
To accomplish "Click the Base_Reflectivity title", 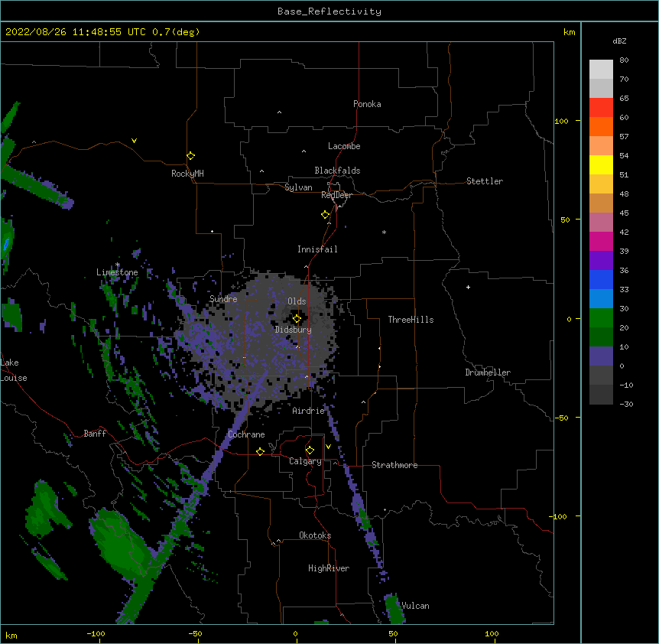I will tap(329, 11).
